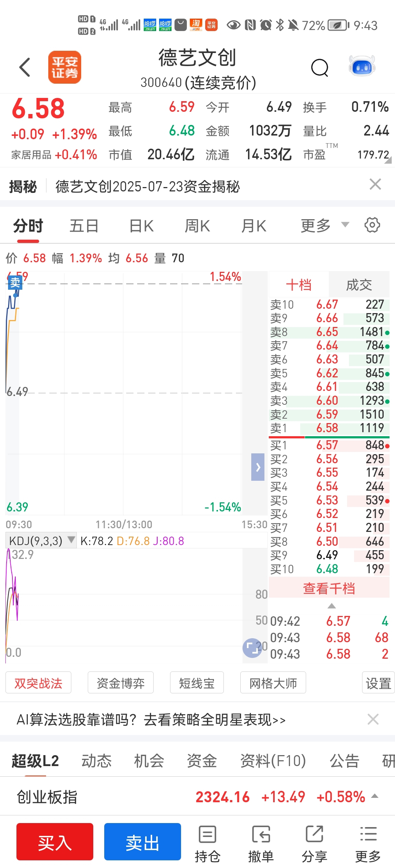Tap the 卖 marker on chart
This screenshot has width=395, height=868.
(x=15, y=282)
